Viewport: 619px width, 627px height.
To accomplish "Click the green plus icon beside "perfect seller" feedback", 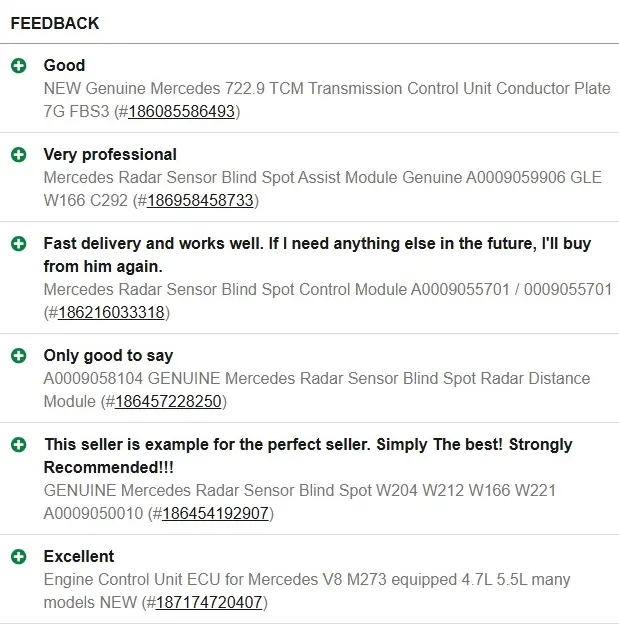I will pos(18,445).
